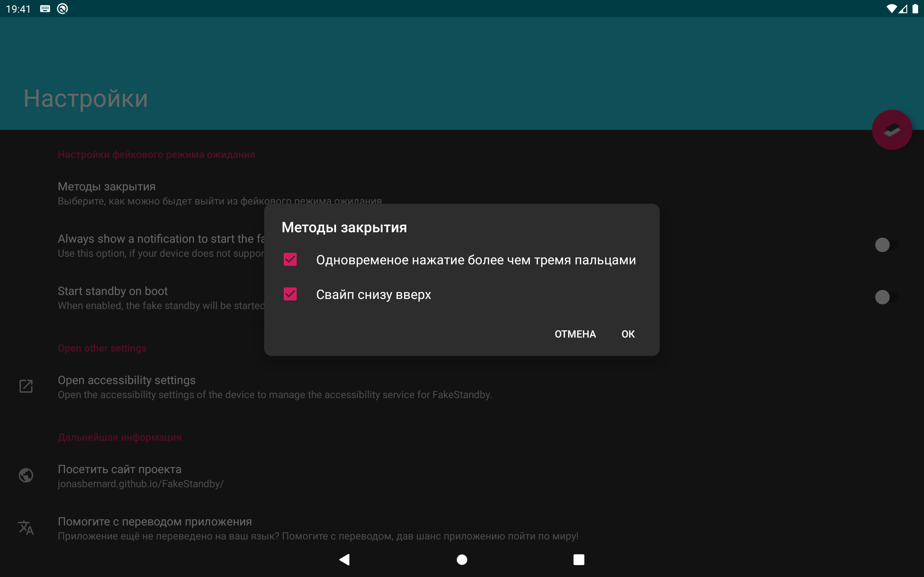Tap the Android home circle button
The width and height of the screenshot is (924, 577).
click(462, 559)
